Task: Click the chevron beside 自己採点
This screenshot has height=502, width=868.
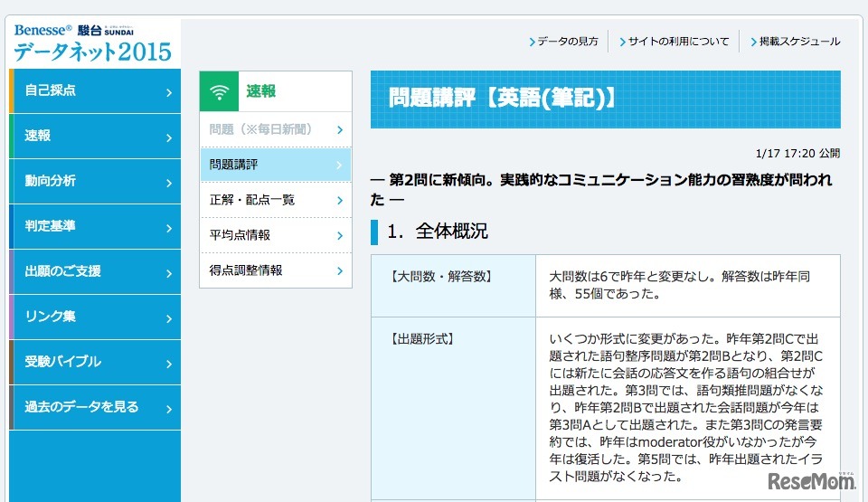Action: point(169,92)
